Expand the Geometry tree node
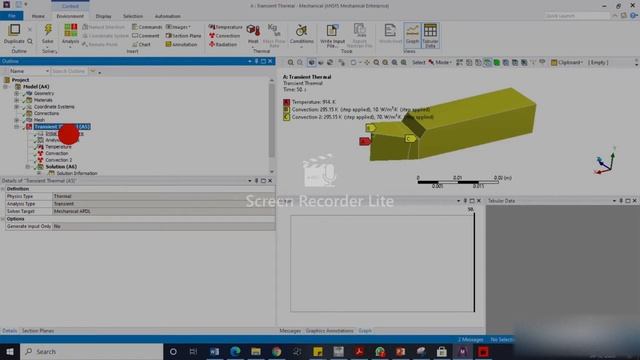This screenshot has height=360, width=640. point(17,93)
